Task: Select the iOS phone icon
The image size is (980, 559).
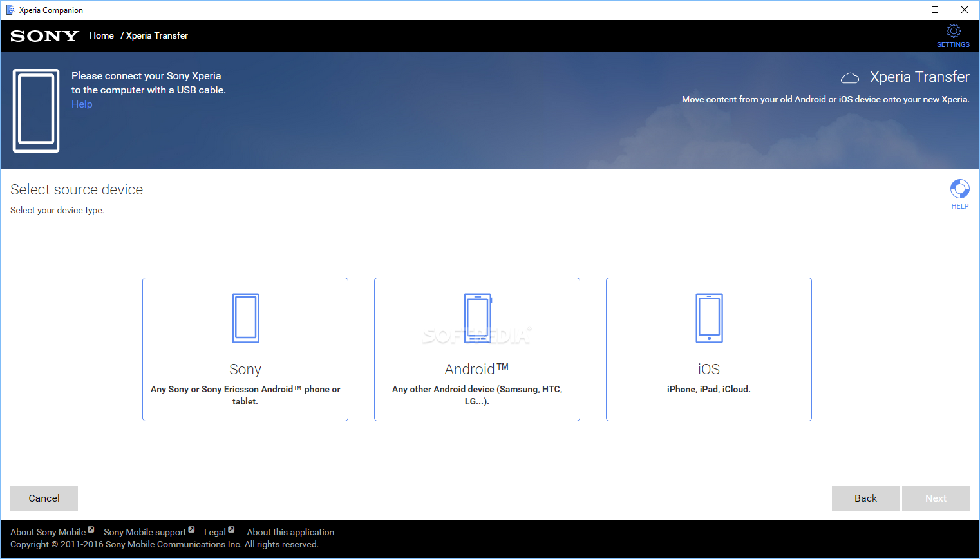Action: pos(709,318)
